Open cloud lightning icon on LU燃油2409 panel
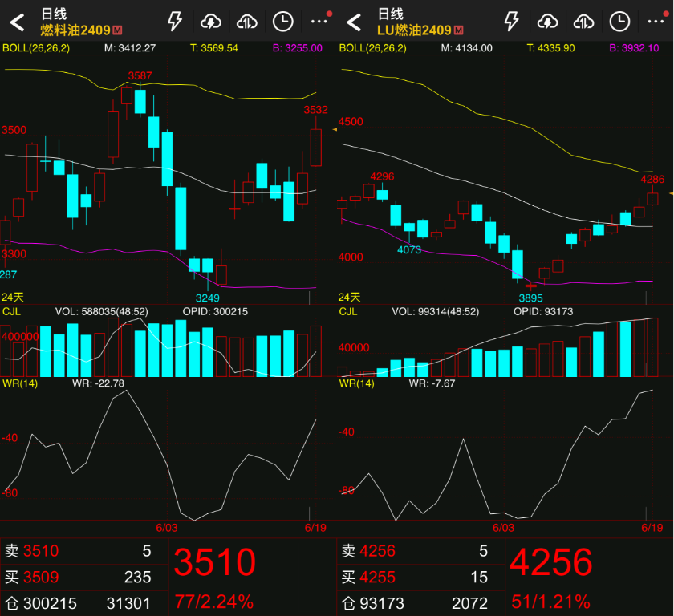Screen dimensions: 674x616 pos(547,22)
